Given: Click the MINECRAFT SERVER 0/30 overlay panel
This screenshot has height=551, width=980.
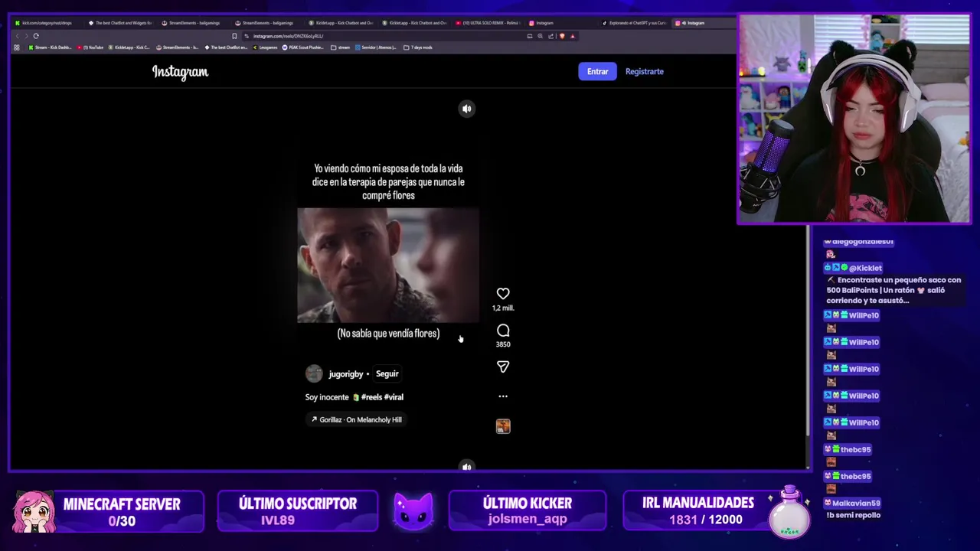Looking at the screenshot, I should [109, 511].
